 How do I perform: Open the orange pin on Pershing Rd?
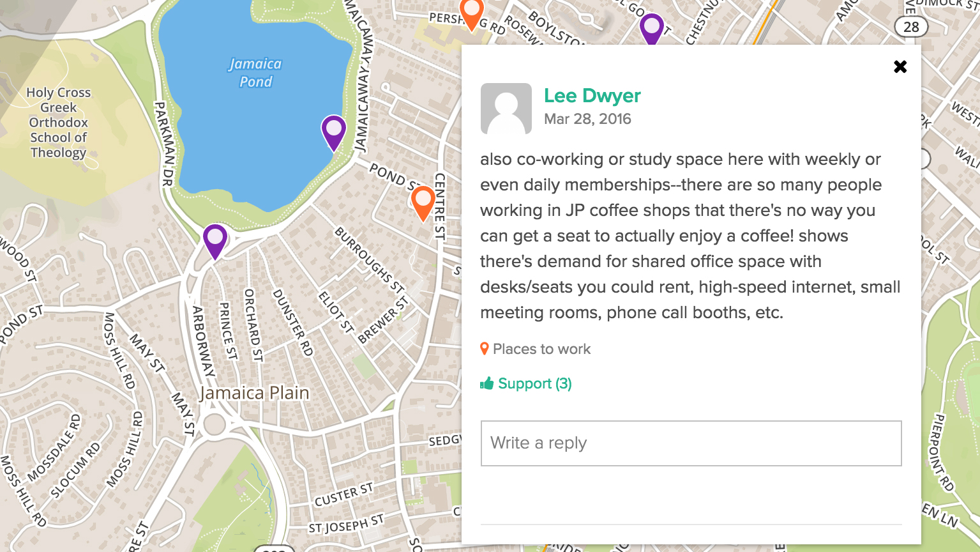click(x=471, y=13)
